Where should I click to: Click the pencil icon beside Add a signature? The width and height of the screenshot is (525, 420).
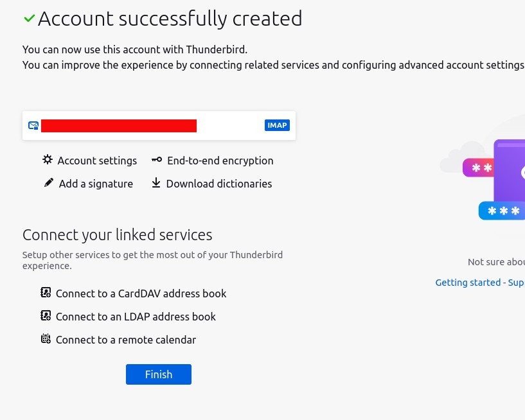[49, 183]
